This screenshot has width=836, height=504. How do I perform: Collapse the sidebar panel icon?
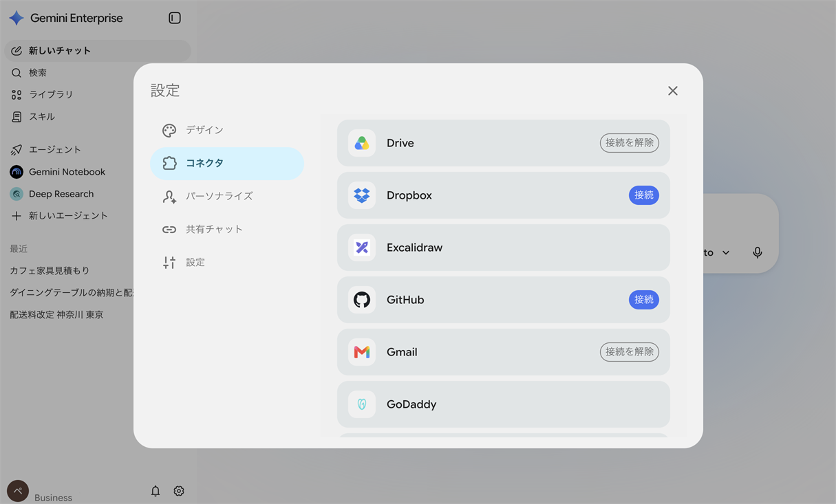pyautogui.click(x=175, y=18)
